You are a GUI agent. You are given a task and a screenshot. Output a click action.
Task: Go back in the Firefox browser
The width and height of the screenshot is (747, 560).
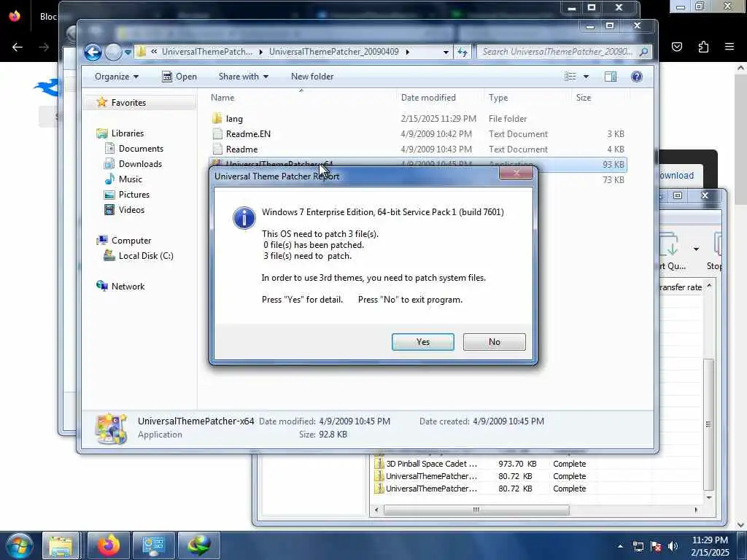point(18,47)
